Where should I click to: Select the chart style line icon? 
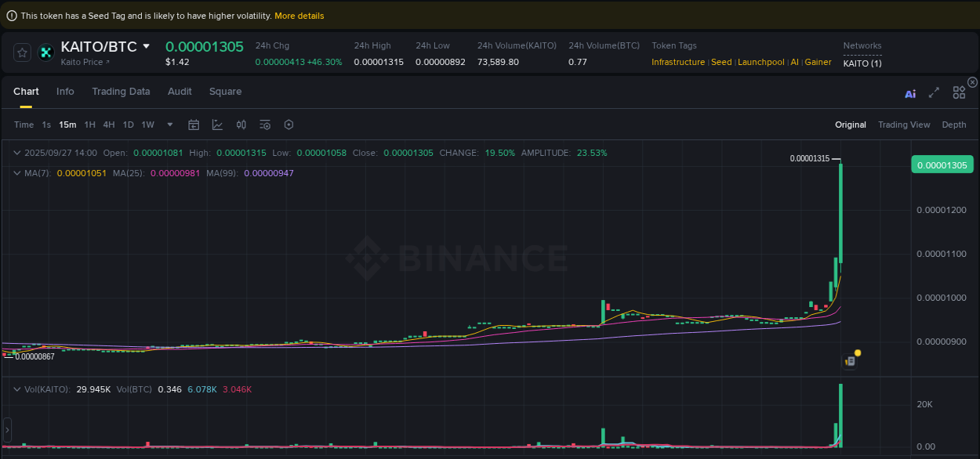click(x=217, y=125)
